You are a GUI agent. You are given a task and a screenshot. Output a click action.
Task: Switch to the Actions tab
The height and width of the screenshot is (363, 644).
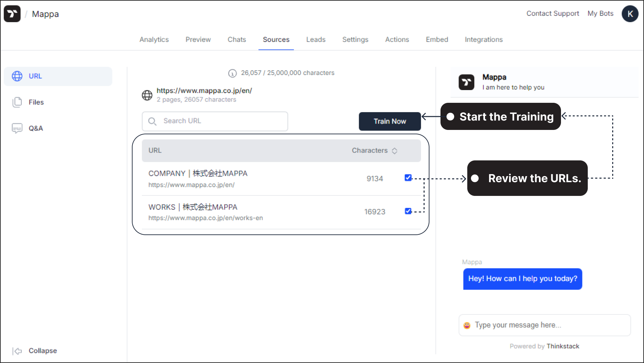[x=397, y=40]
